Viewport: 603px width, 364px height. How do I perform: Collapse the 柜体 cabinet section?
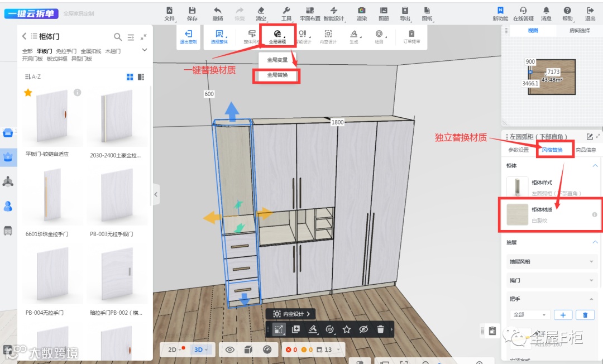click(595, 166)
